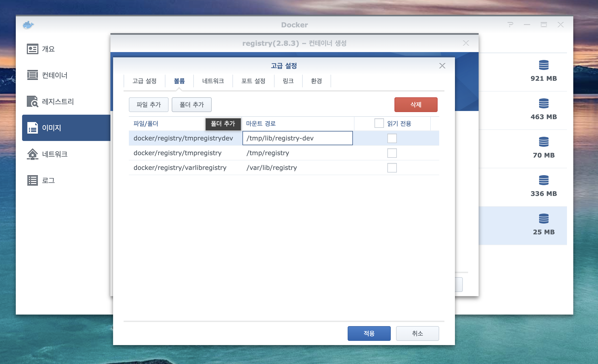Viewport: 598px width, 364px height.
Task: Open the 네트워크 network sidebar icon
Action: (x=33, y=154)
